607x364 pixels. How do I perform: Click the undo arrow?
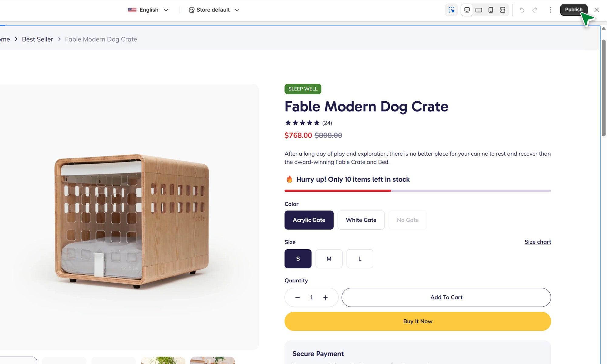pos(522,10)
